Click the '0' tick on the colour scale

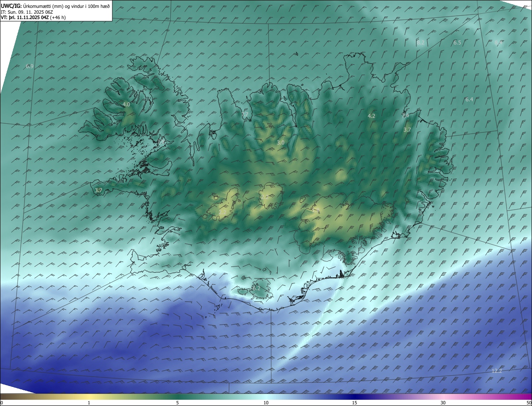click(2, 403)
